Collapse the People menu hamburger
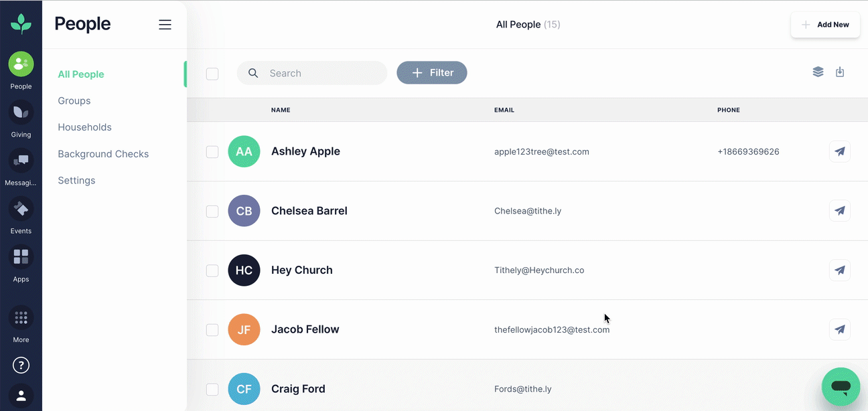868x411 pixels. pos(165,25)
